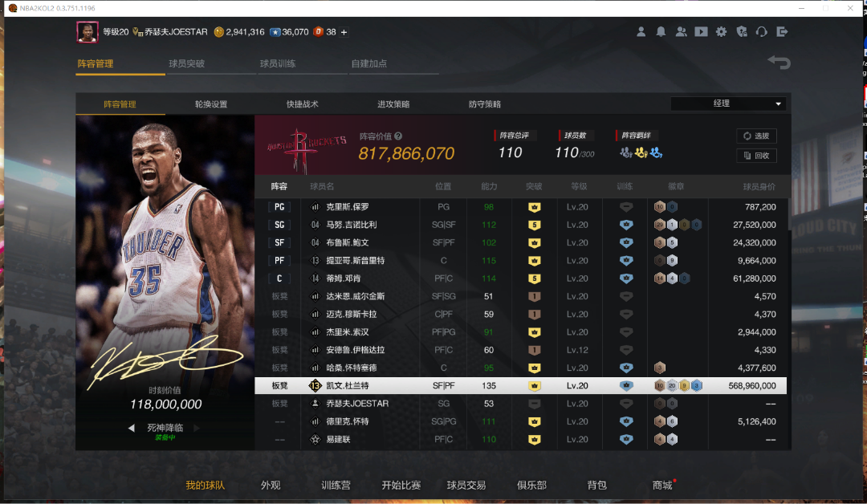Go back using the return arrow
The width and height of the screenshot is (867, 504).
[x=779, y=63]
